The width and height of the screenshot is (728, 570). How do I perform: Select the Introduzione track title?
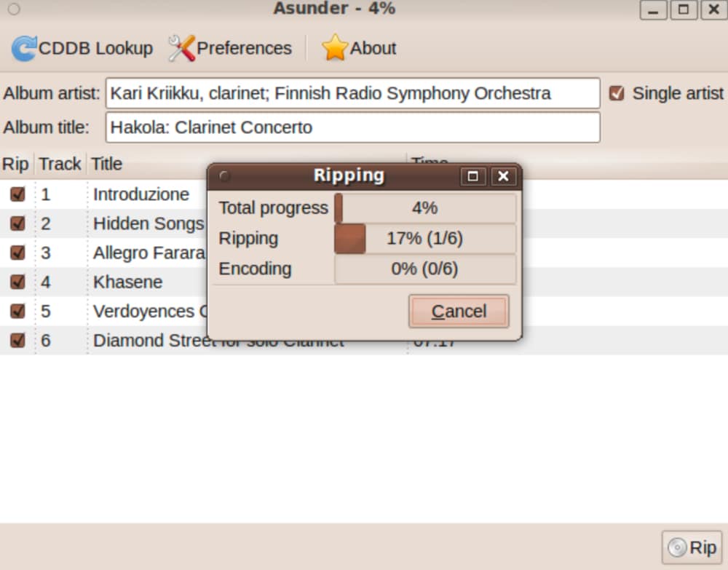(141, 194)
